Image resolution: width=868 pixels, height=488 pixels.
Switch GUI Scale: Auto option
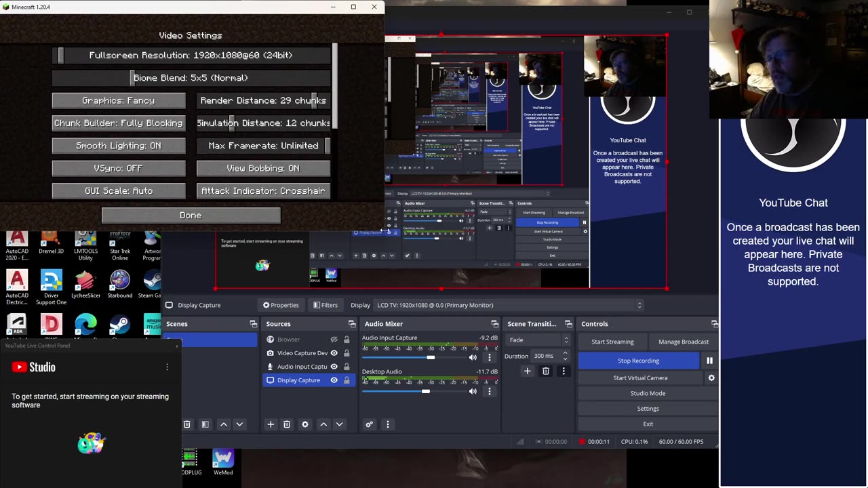[x=119, y=190]
